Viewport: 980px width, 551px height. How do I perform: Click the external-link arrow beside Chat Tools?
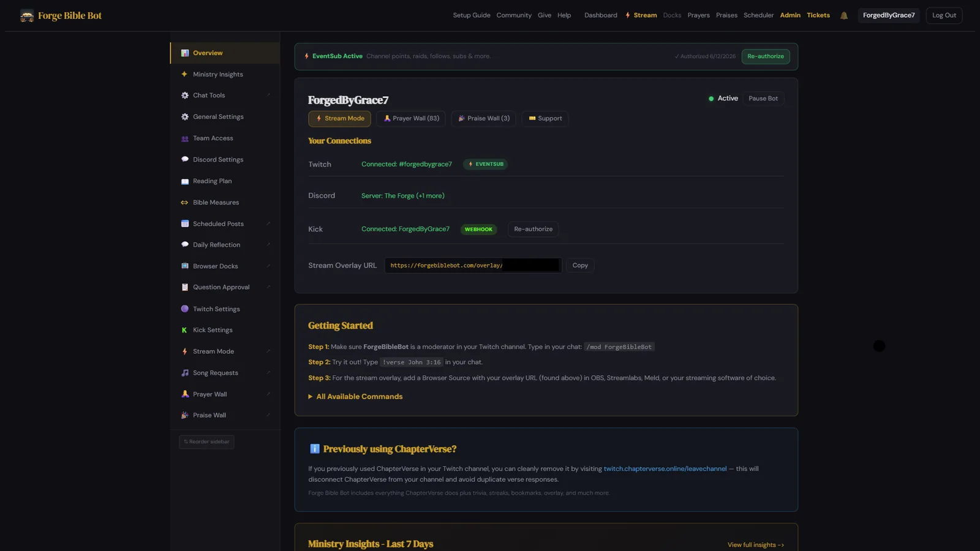268,95
